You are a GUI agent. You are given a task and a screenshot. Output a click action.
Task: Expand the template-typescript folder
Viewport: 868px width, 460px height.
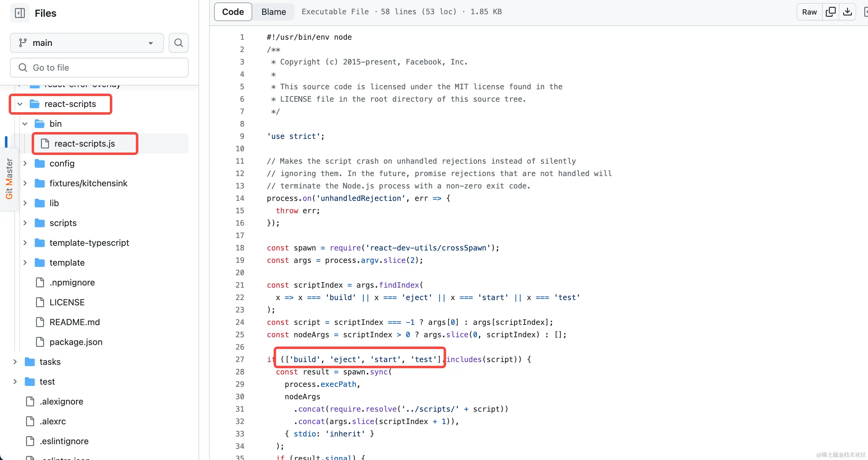click(x=25, y=242)
